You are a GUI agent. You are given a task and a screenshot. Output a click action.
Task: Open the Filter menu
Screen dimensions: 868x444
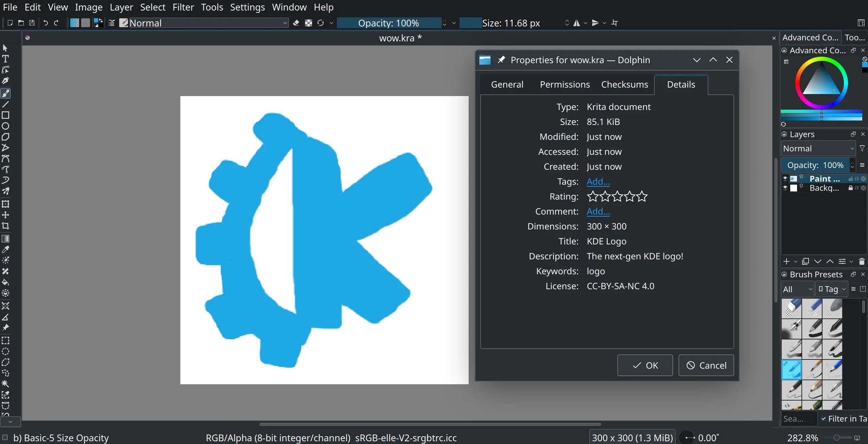(183, 7)
